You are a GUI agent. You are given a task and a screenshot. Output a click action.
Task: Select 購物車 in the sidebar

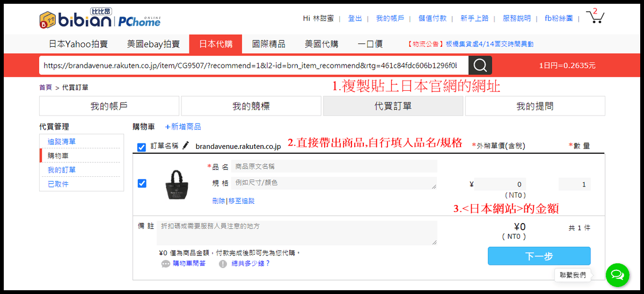pyautogui.click(x=58, y=156)
